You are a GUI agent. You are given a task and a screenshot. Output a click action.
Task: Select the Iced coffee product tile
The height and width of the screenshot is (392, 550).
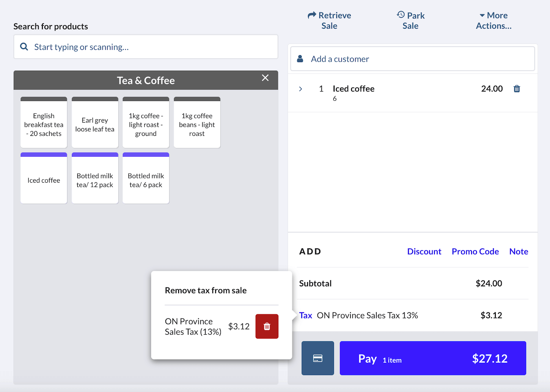tap(44, 180)
